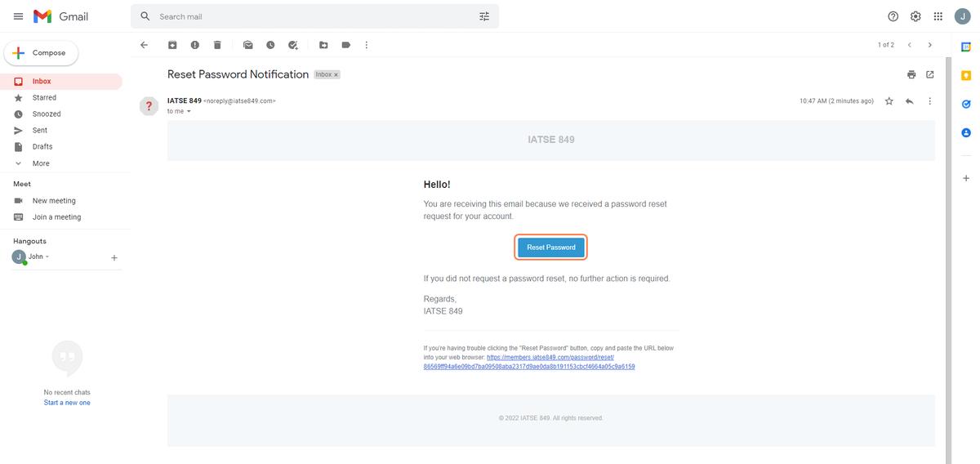Delete this email
Viewport: 980px width, 464px height.
(217, 45)
